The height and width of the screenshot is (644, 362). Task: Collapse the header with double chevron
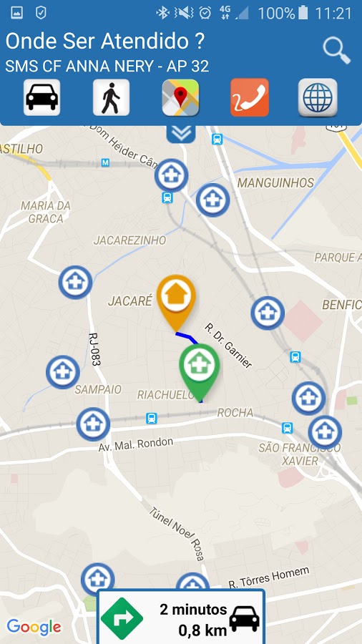point(181,134)
